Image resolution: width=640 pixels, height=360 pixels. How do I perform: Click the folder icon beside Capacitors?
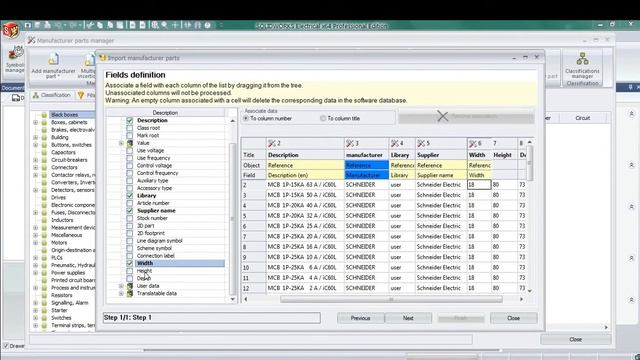44,152
